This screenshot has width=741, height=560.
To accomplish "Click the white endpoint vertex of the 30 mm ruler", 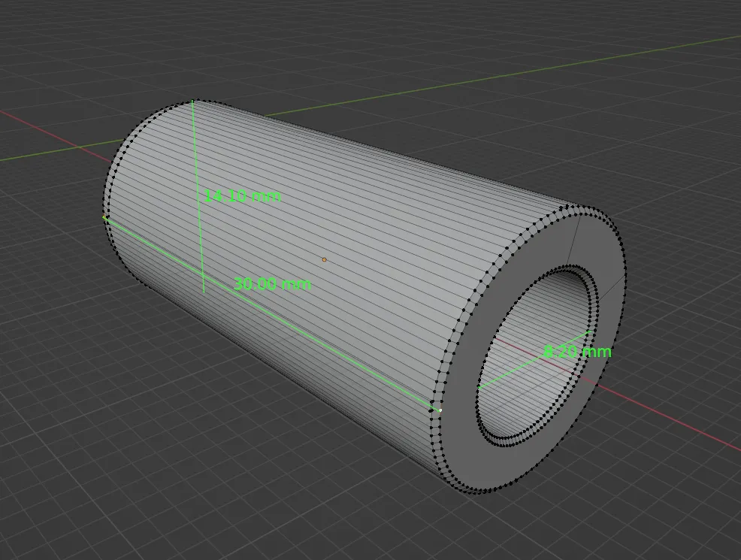I will [x=440, y=410].
